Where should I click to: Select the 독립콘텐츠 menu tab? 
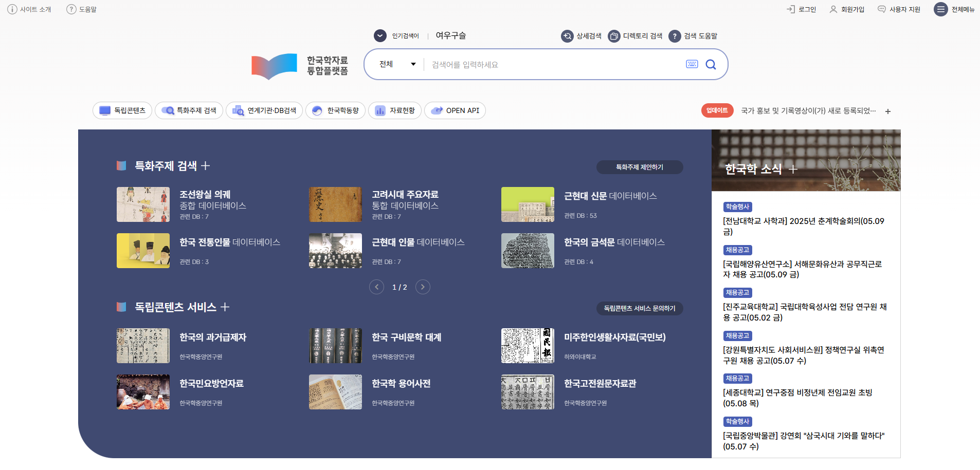[122, 110]
